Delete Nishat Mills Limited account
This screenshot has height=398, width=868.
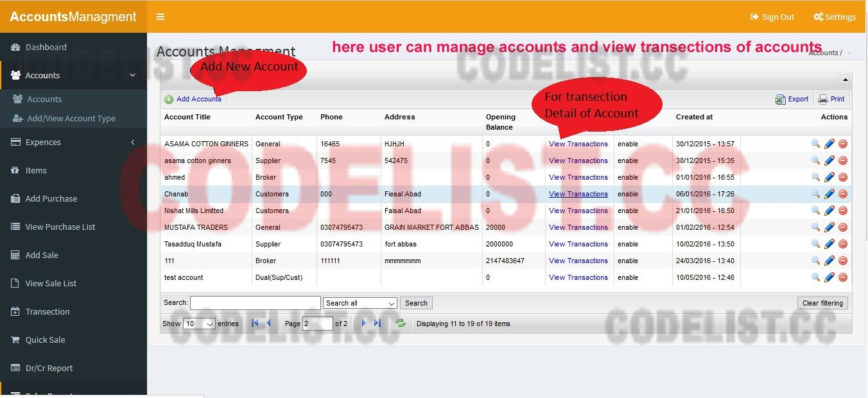click(x=843, y=211)
